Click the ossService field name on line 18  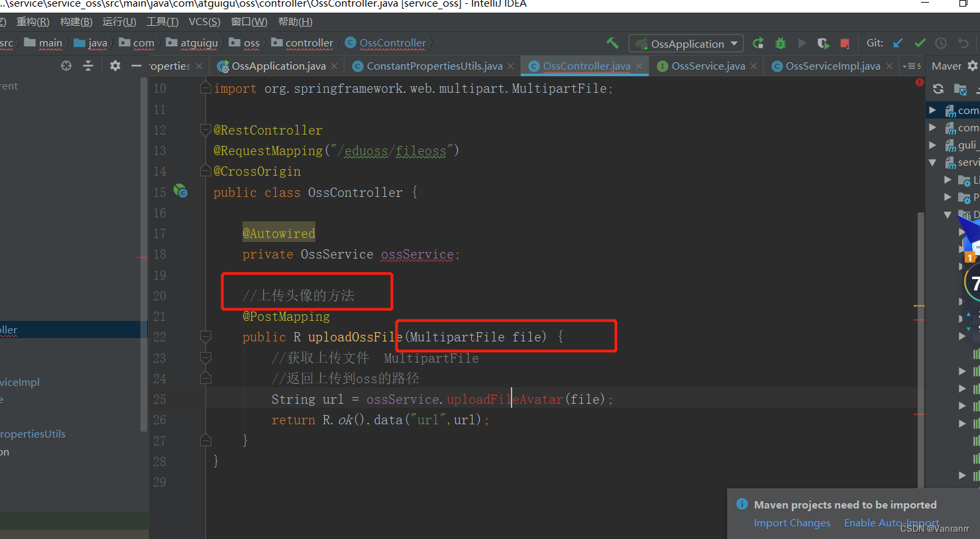click(x=417, y=255)
